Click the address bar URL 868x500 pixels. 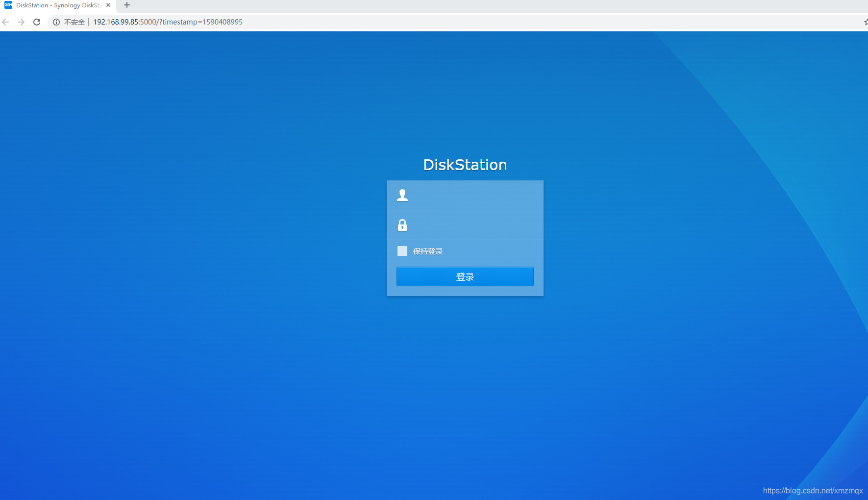point(168,22)
